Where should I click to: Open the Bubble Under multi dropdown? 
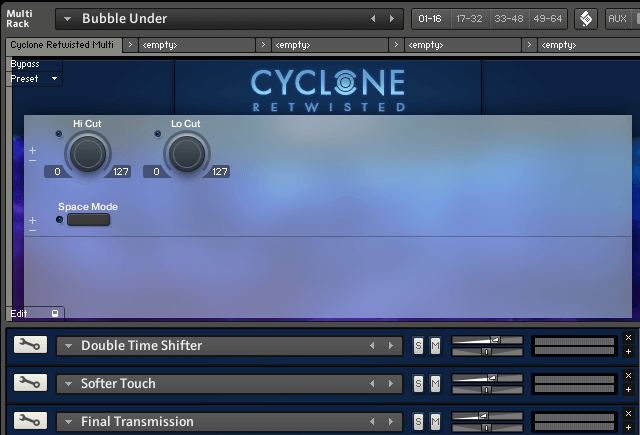(x=67, y=19)
